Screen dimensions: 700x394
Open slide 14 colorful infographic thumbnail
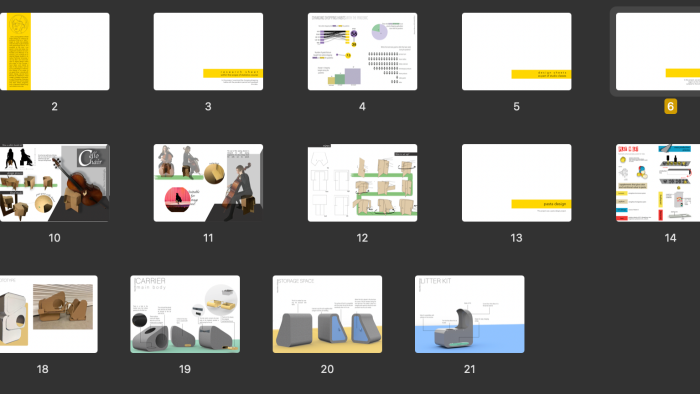pyautogui.click(x=658, y=182)
